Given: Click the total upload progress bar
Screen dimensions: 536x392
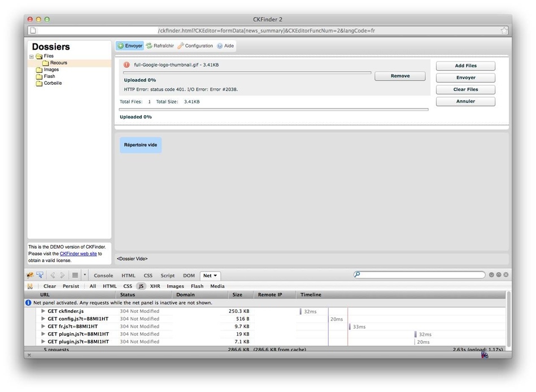Looking at the screenshot, I should coord(273,110).
